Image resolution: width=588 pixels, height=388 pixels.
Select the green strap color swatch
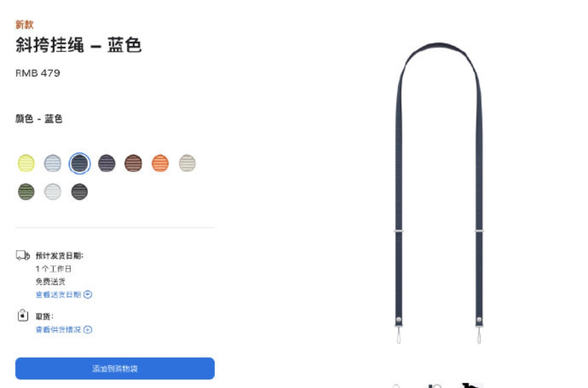click(26, 191)
